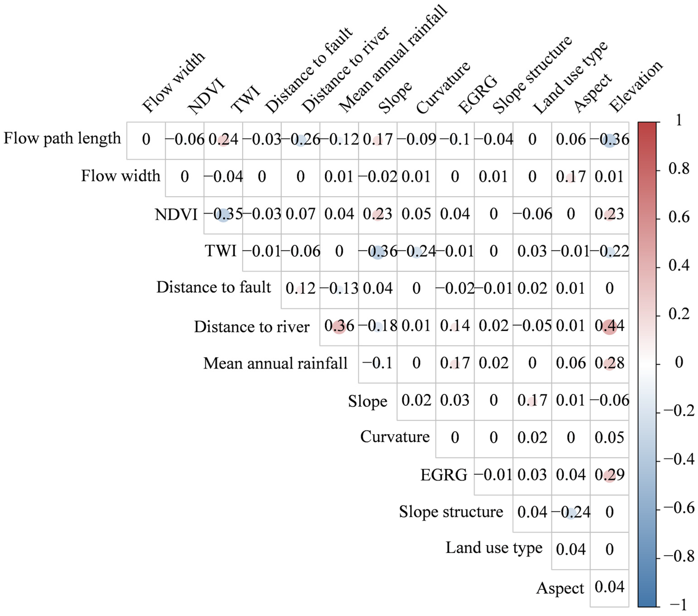698x616 pixels.
Task: Click the 0.44 correlation cell
Action: (x=609, y=326)
